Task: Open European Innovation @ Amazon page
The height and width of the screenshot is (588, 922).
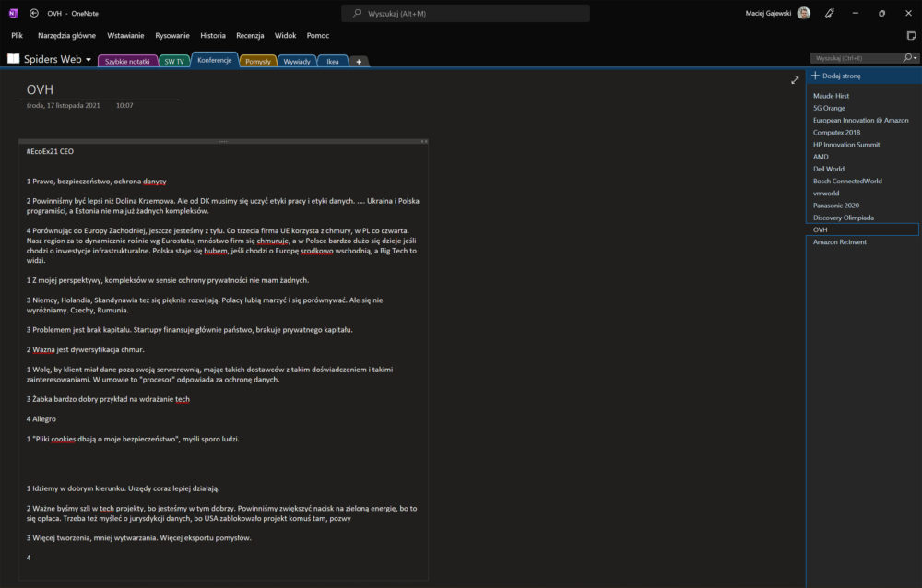Action: 863,120
